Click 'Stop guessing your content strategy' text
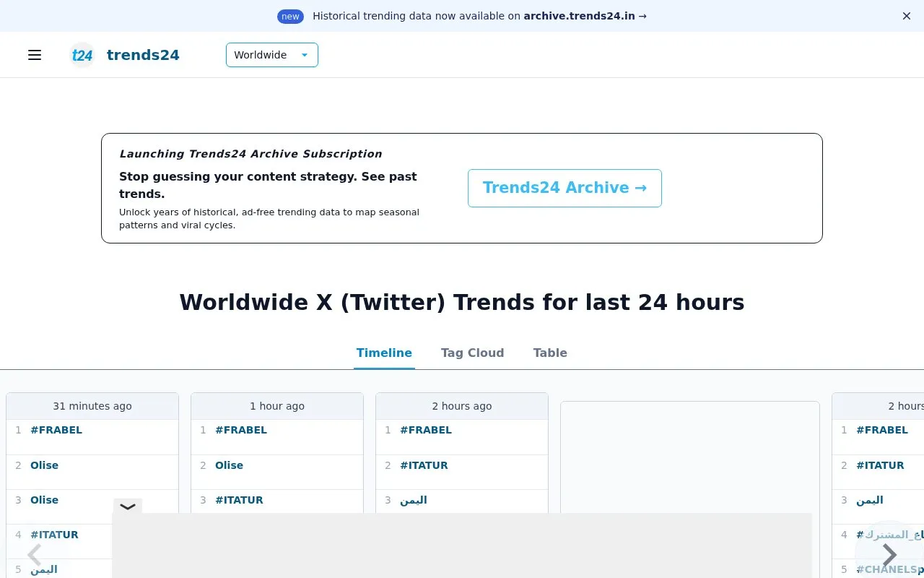 (x=268, y=185)
